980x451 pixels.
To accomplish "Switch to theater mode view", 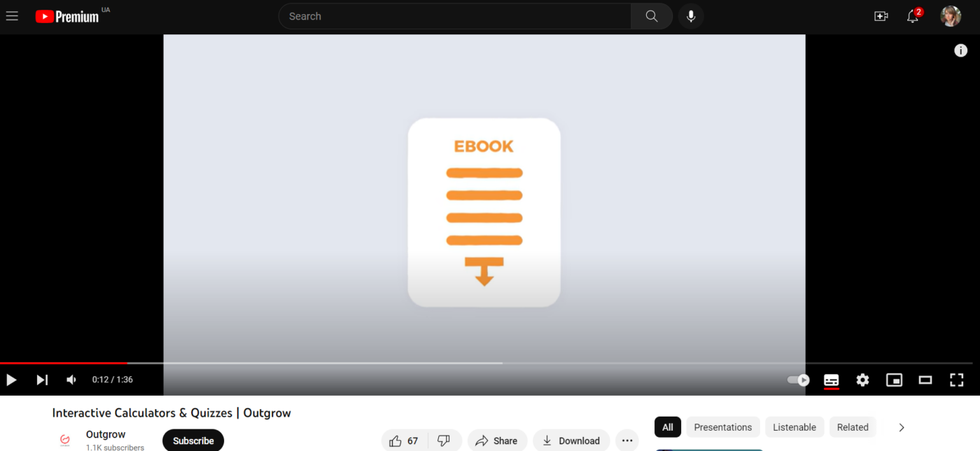I will pyautogui.click(x=925, y=380).
